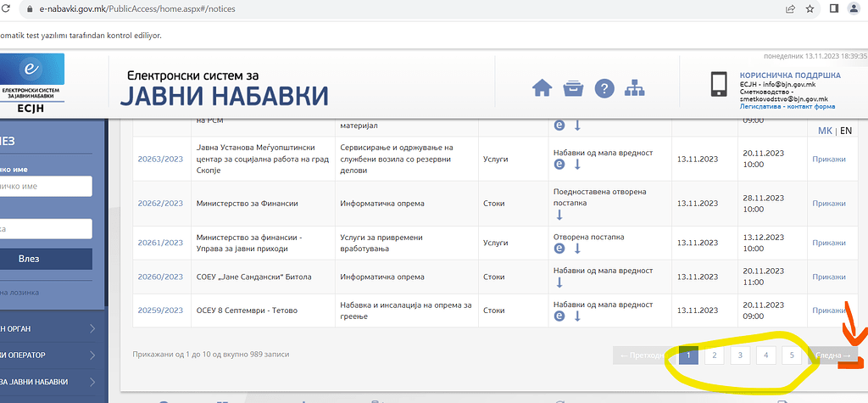The image size is (868, 403).
Task: Download arrow for Министерство за Финансии notice 20262/2023
Action: coord(559,215)
